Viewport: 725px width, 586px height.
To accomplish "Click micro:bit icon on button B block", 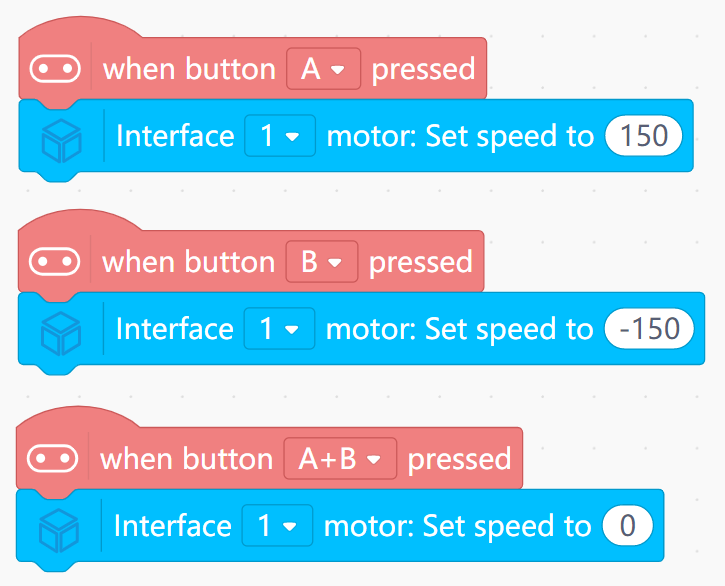I will [55, 262].
